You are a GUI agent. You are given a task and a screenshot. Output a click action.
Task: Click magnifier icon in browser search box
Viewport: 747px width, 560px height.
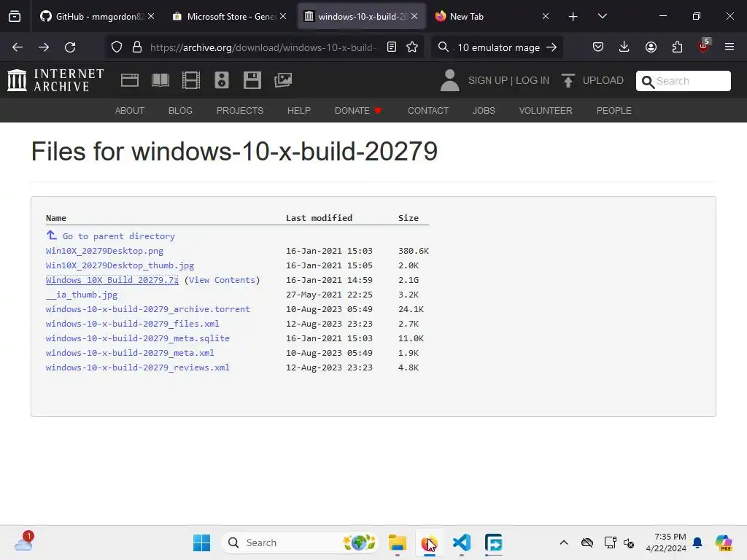pyautogui.click(x=443, y=47)
